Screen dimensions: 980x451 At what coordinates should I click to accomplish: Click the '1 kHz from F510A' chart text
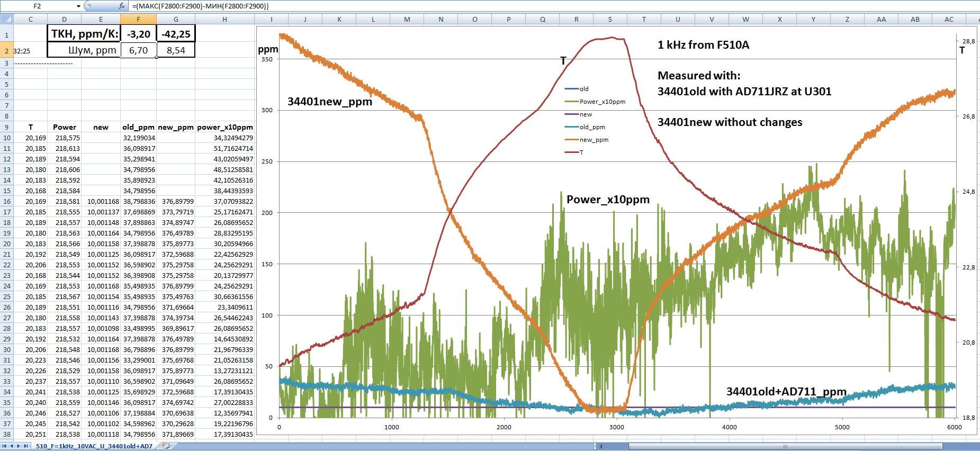tap(703, 45)
